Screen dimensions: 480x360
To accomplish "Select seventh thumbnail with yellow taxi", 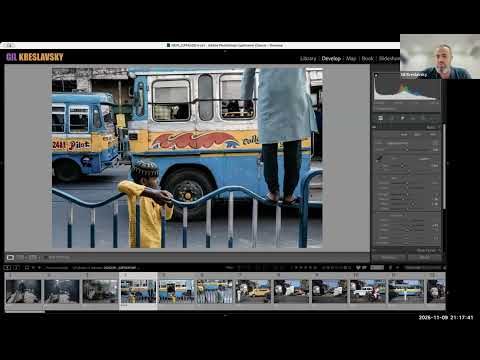I will click(253, 291).
